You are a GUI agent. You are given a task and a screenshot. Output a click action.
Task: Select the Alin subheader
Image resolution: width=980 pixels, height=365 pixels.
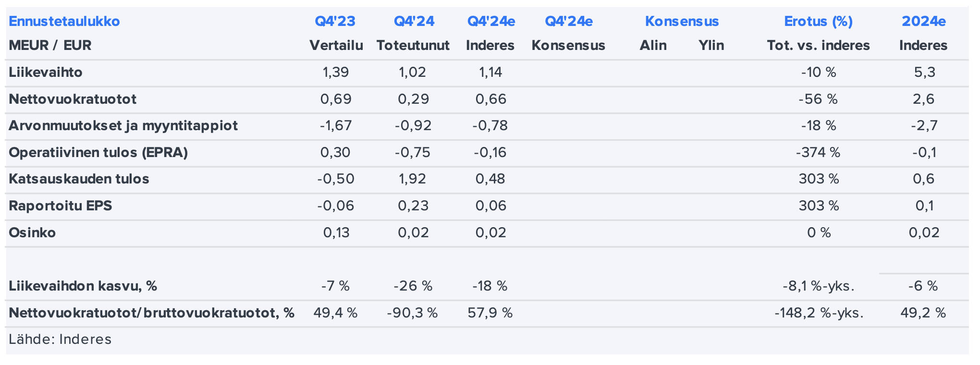pos(652,46)
